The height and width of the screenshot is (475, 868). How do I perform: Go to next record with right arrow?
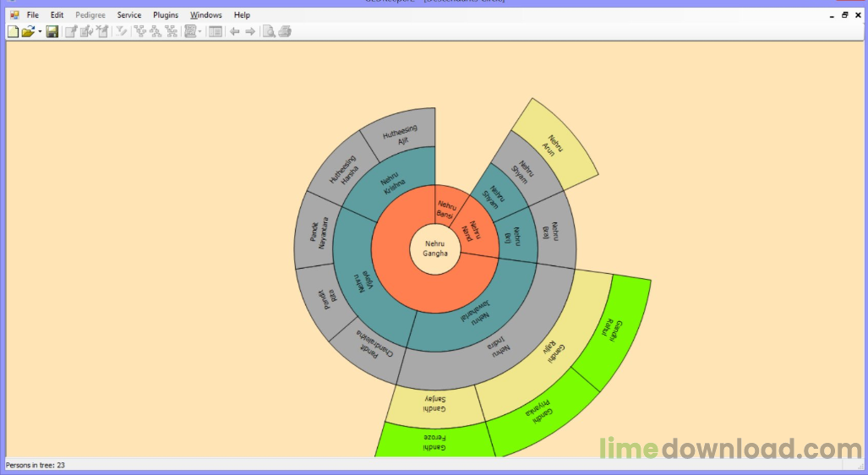point(250,31)
